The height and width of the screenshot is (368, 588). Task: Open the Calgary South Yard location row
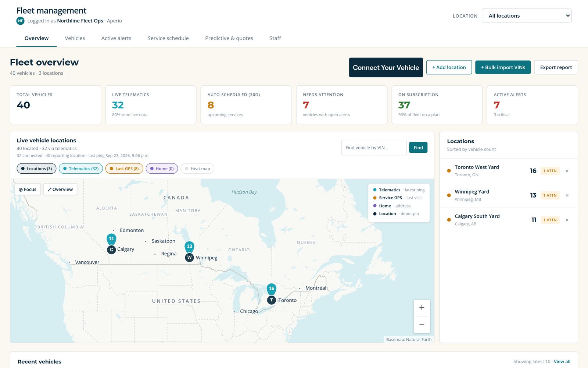[x=509, y=220]
